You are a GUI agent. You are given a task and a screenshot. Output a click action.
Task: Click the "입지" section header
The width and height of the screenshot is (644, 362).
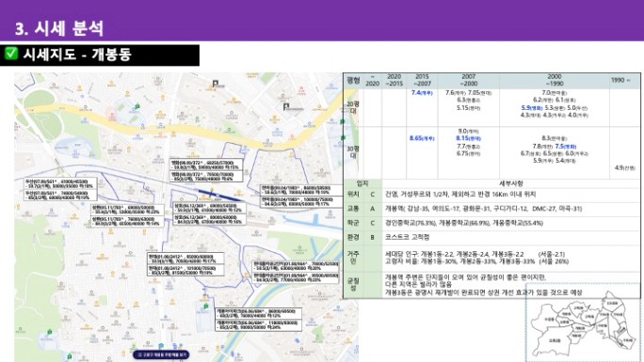pyautogui.click(x=362, y=183)
